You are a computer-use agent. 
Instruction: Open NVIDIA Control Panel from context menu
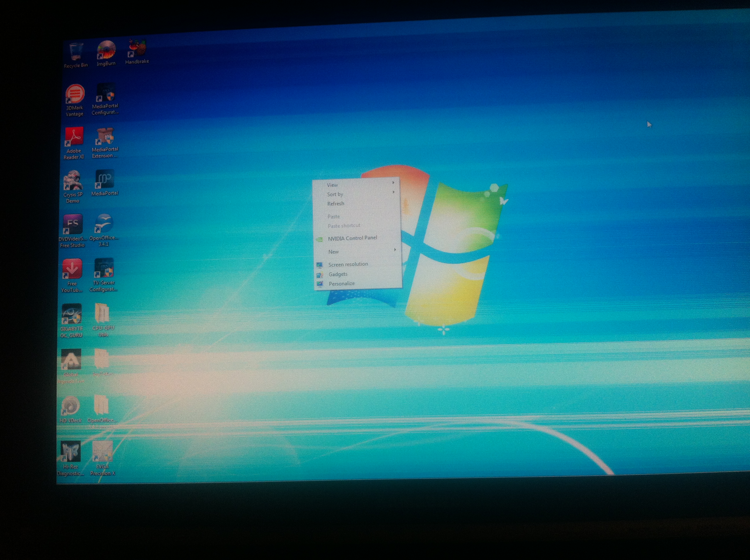click(x=352, y=238)
